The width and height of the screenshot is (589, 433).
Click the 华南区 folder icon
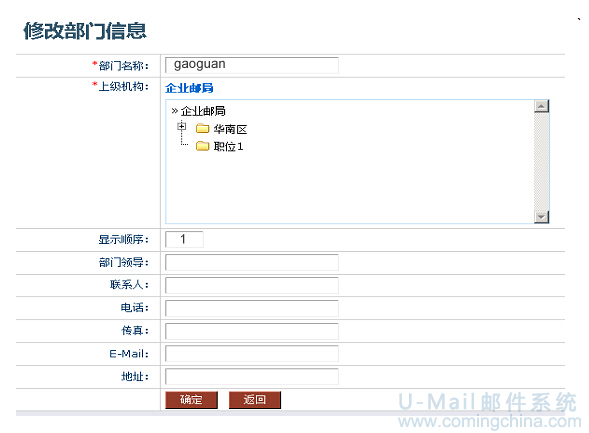(x=202, y=129)
